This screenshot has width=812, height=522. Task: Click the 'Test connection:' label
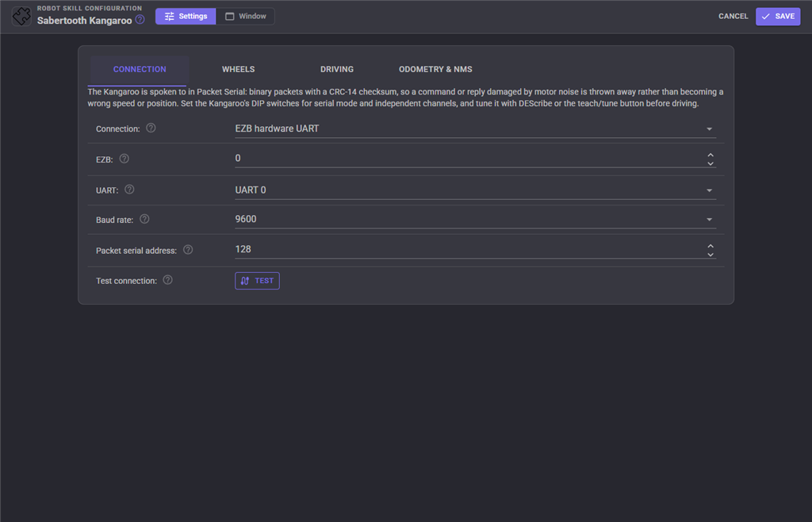(126, 281)
